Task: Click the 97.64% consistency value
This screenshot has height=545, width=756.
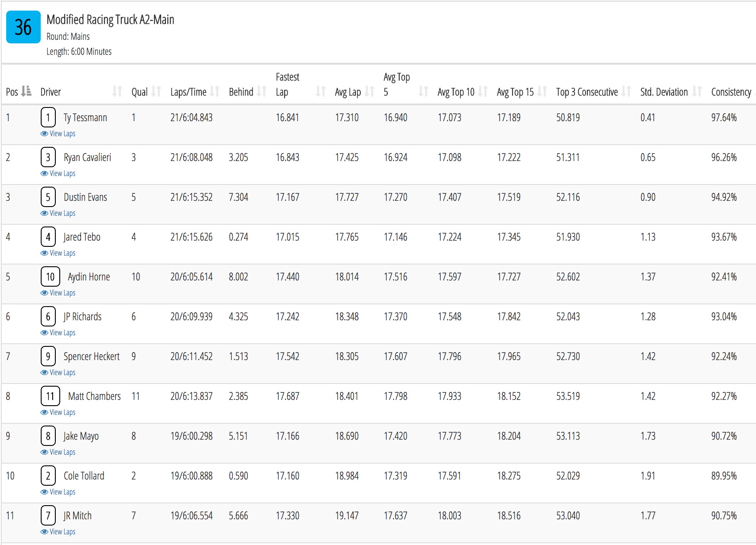Action: point(724,118)
